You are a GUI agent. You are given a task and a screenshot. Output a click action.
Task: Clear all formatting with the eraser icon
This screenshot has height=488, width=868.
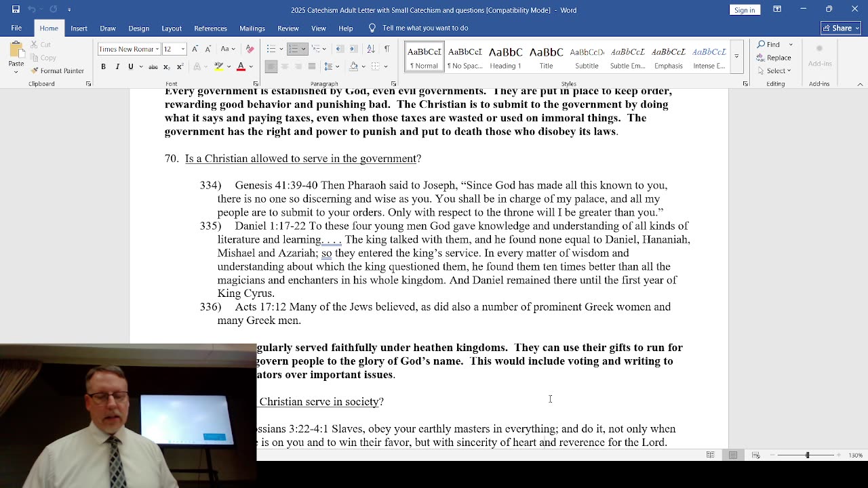click(250, 49)
